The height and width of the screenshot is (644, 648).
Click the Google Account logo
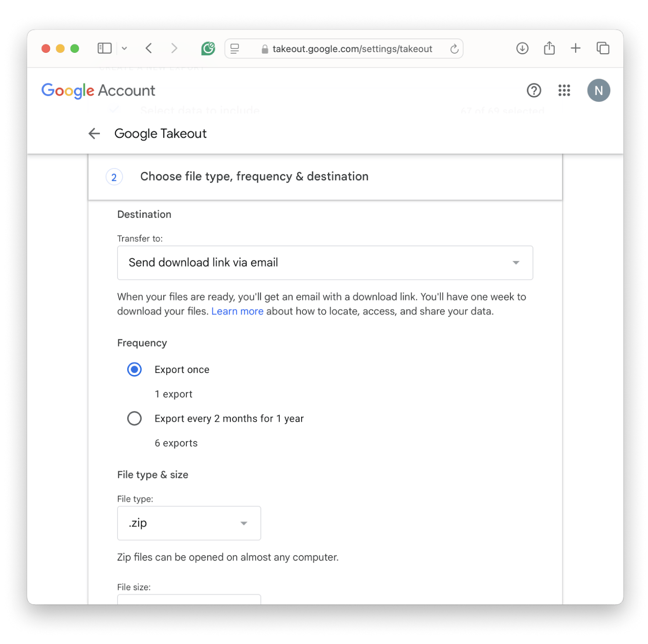tap(98, 91)
